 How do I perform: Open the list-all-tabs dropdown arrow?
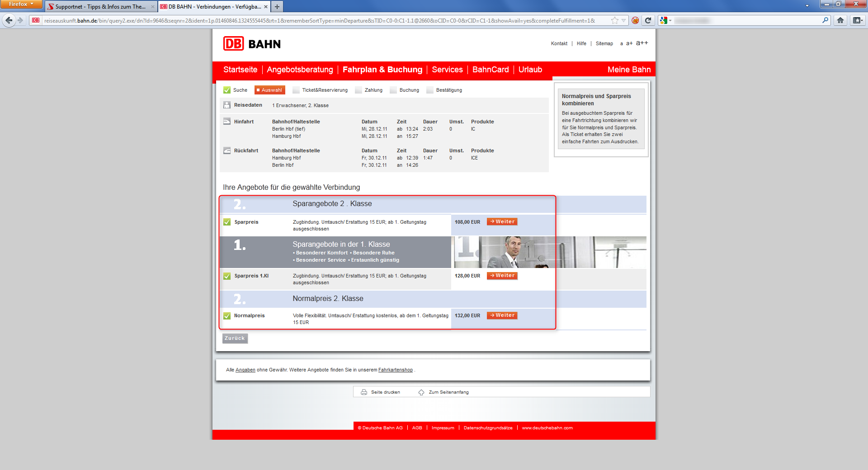(807, 6)
